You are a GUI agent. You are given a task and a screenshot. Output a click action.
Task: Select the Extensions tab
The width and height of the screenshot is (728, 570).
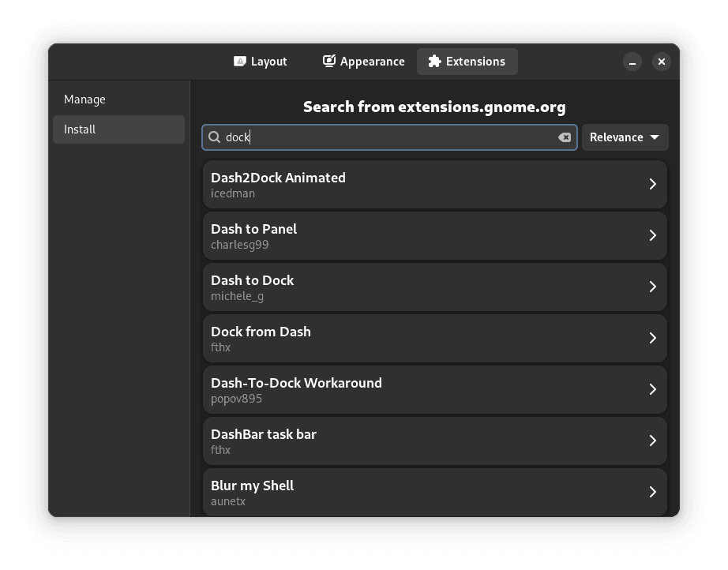coord(467,62)
